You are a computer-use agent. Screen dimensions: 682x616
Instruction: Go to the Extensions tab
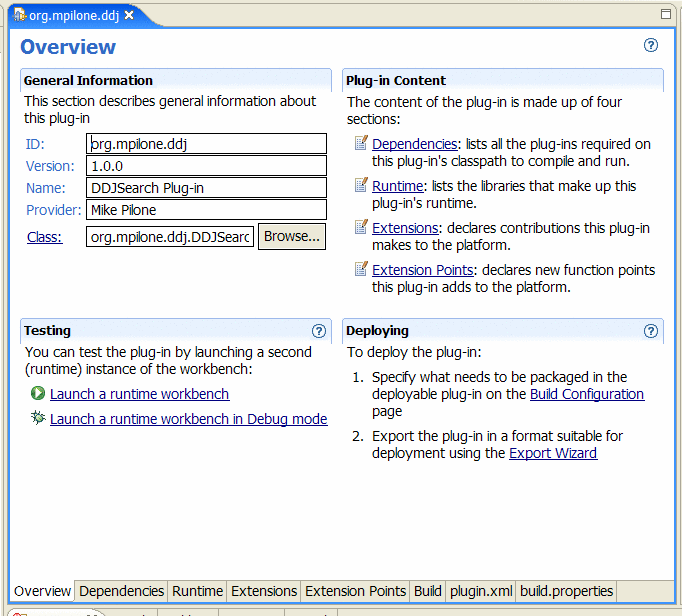264,591
